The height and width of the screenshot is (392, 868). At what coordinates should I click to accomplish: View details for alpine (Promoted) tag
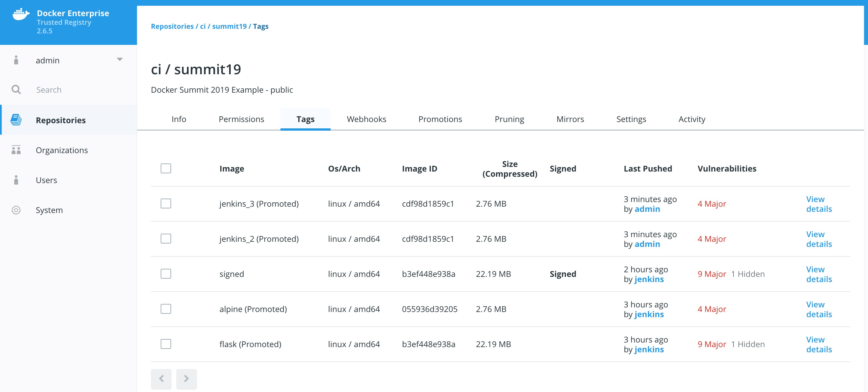[x=819, y=309]
